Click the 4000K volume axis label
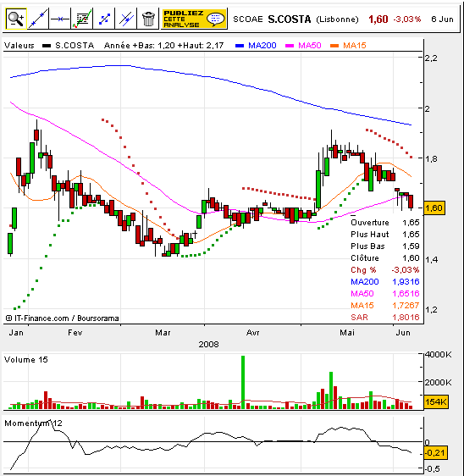The height and width of the screenshot is (476, 464). tap(439, 355)
